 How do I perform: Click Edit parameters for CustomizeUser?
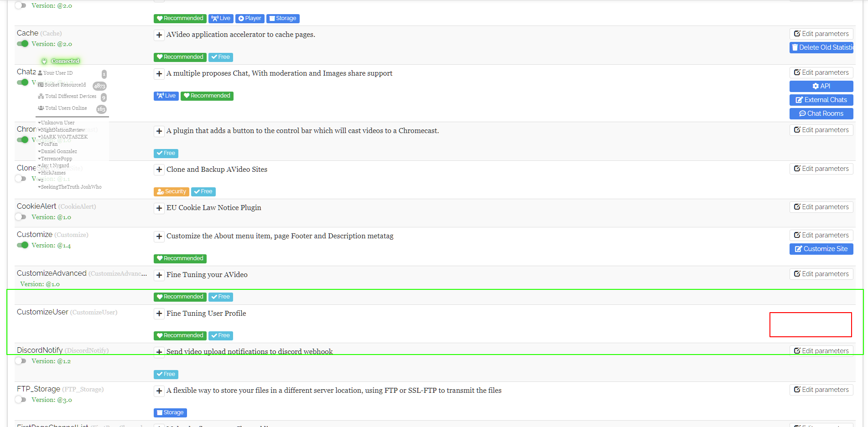[811, 324]
